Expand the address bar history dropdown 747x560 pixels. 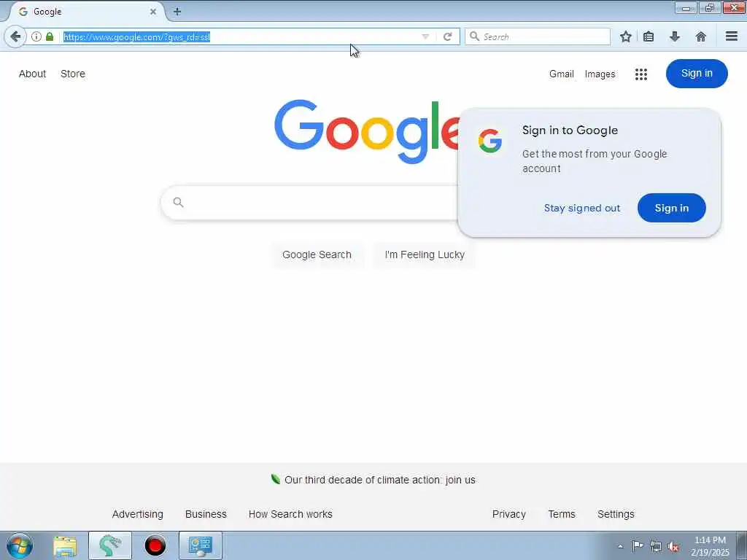(x=425, y=36)
